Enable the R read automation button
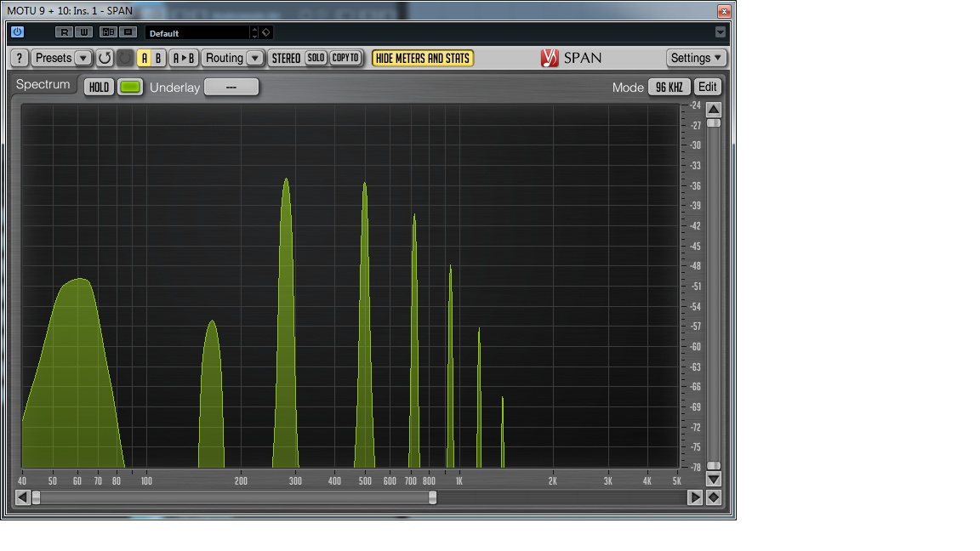 (64, 31)
